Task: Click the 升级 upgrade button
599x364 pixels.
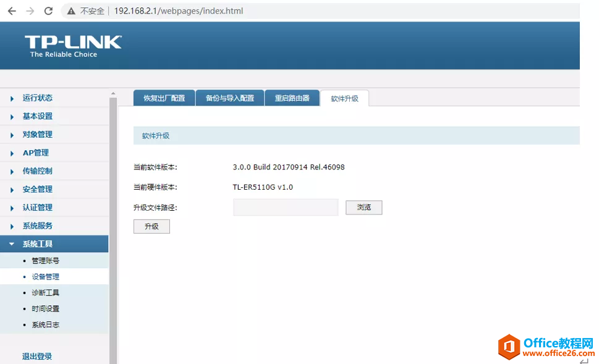Action: [151, 227]
